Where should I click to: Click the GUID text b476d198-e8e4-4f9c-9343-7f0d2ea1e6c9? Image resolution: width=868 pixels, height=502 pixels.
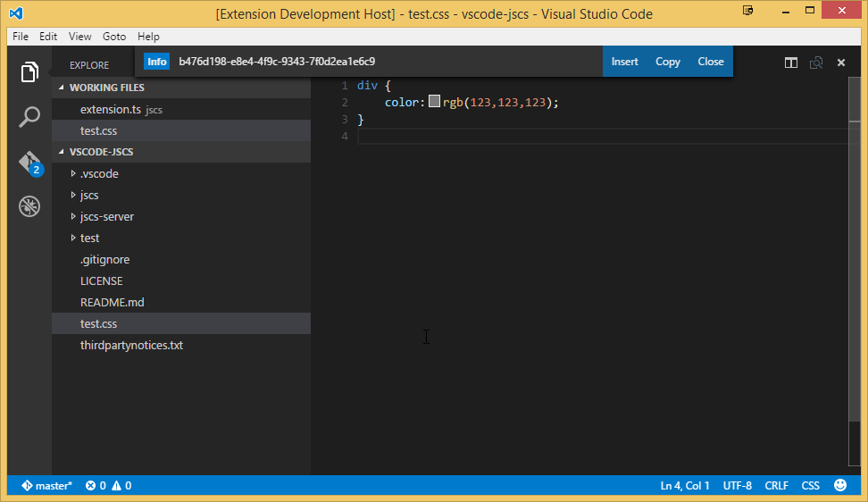coord(277,62)
